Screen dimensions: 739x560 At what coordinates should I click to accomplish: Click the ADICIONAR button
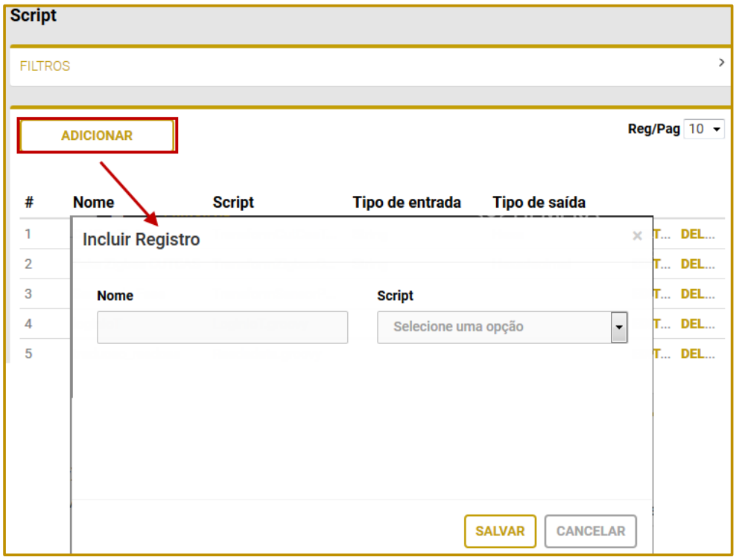click(97, 136)
